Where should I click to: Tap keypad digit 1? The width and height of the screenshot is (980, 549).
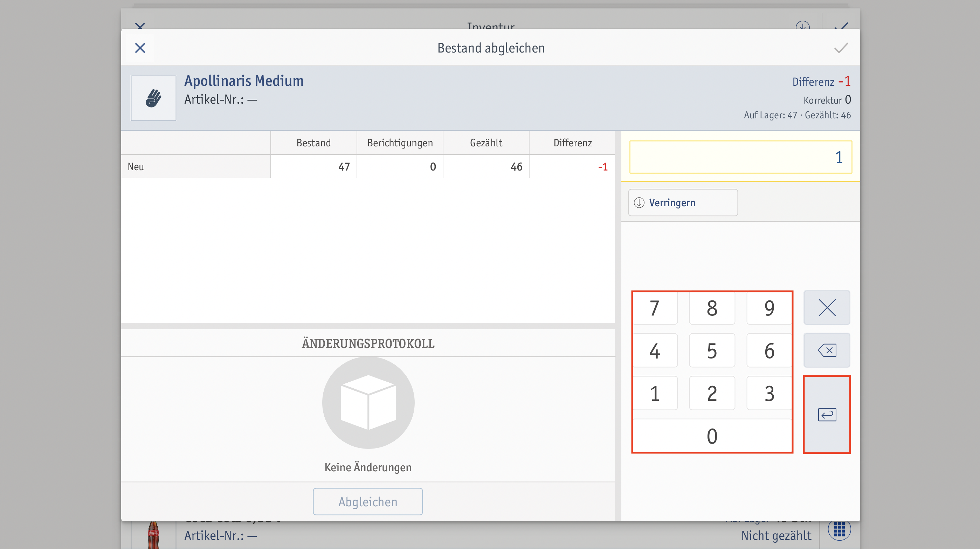click(654, 394)
